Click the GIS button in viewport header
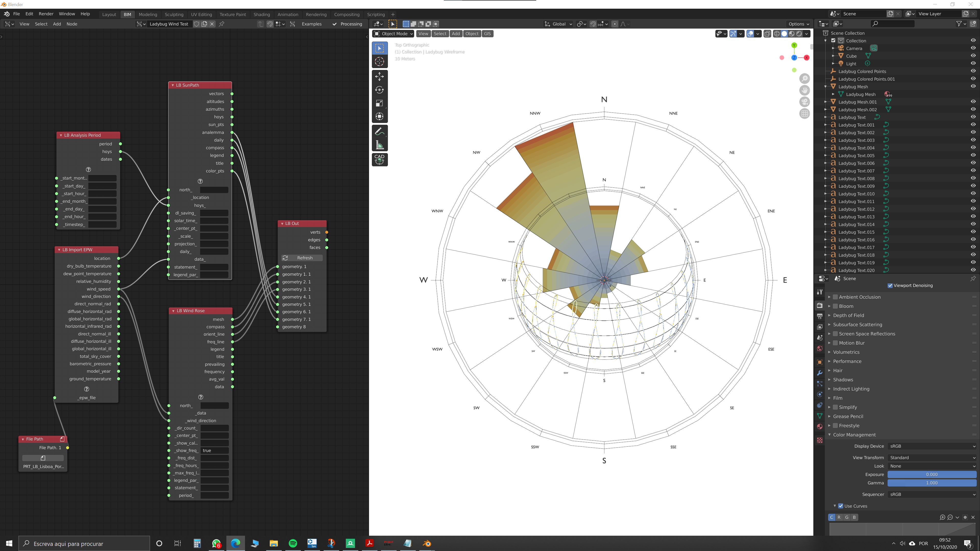Image resolution: width=980 pixels, height=551 pixels. (487, 34)
